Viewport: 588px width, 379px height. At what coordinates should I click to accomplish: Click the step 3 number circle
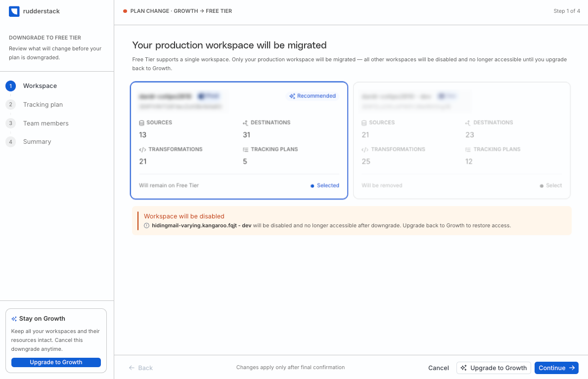pyautogui.click(x=10, y=124)
